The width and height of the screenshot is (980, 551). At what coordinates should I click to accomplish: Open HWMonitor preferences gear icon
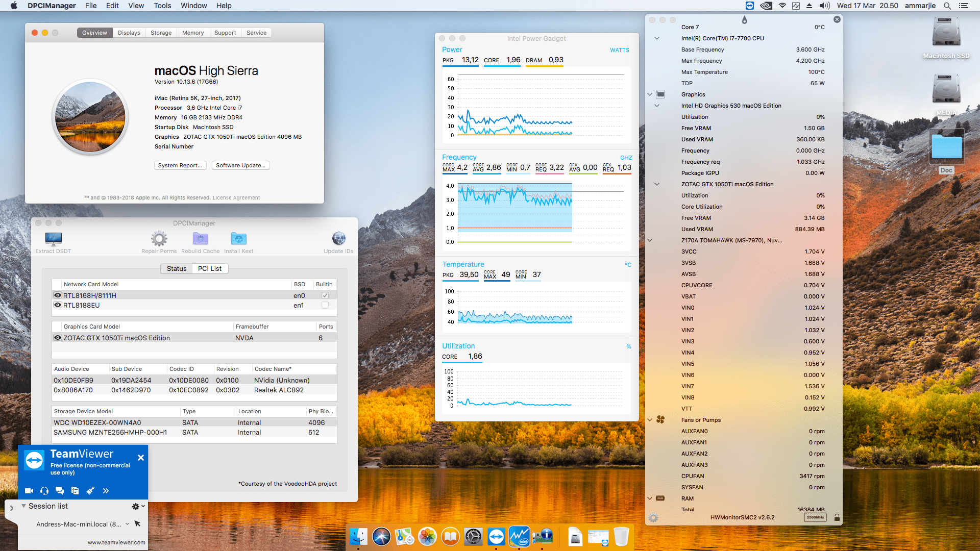pyautogui.click(x=653, y=517)
